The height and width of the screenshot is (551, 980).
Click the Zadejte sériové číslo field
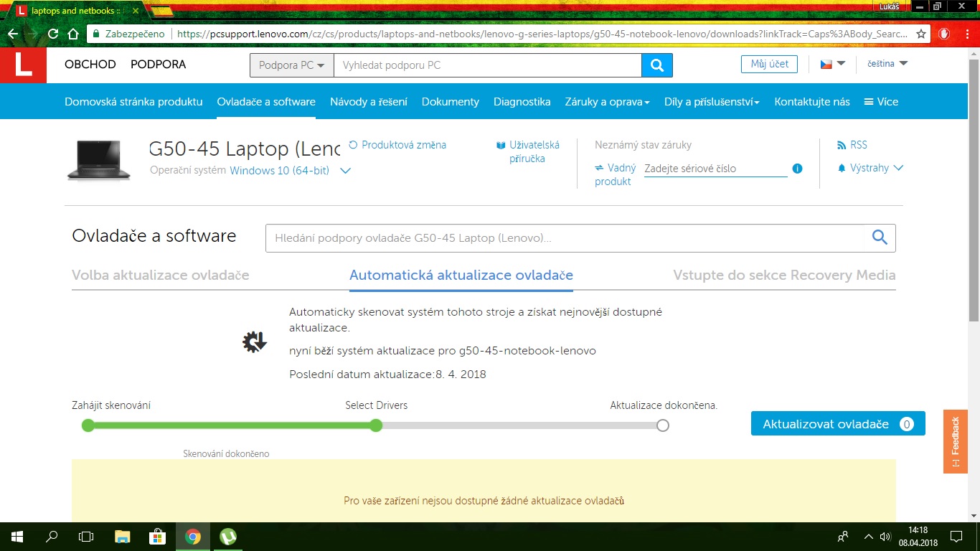716,169
